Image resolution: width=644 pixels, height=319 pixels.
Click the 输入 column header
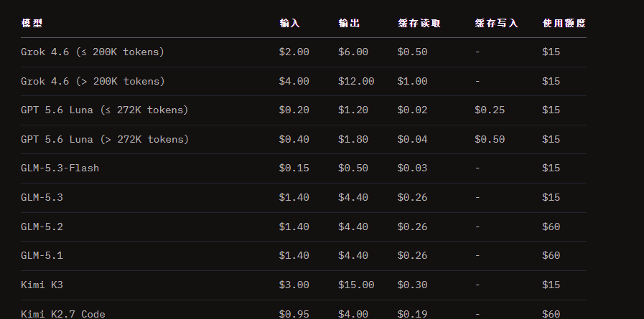point(289,24)
